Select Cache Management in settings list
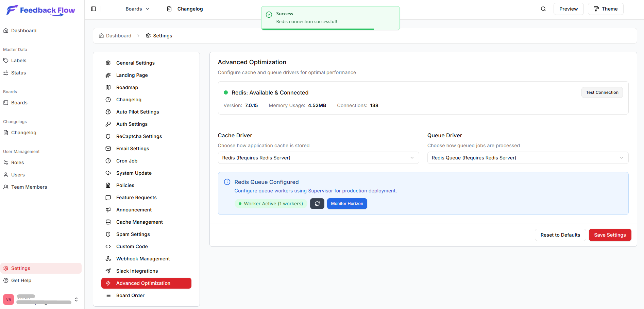This screenshot has width=644, height=309. point(139,222)
